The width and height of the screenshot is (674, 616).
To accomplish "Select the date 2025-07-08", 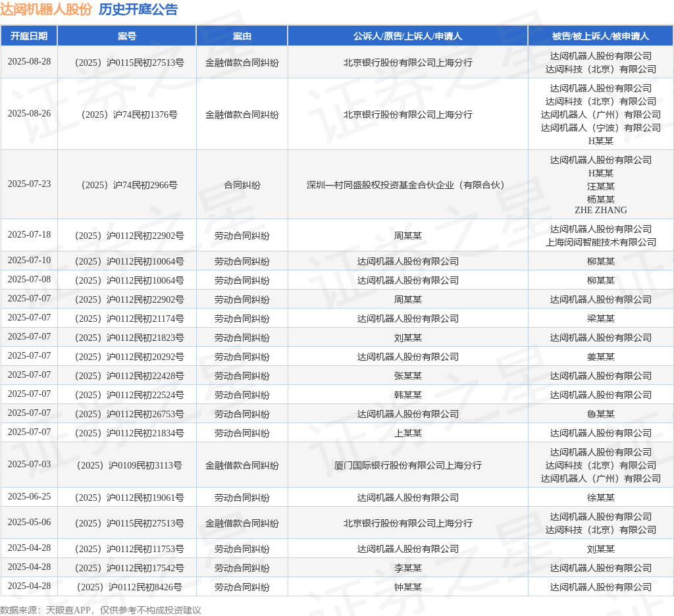I will [x=29, y=280].
